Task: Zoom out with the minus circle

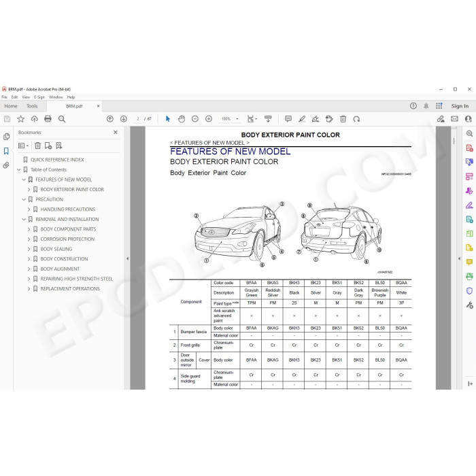Action: [195, 119]
